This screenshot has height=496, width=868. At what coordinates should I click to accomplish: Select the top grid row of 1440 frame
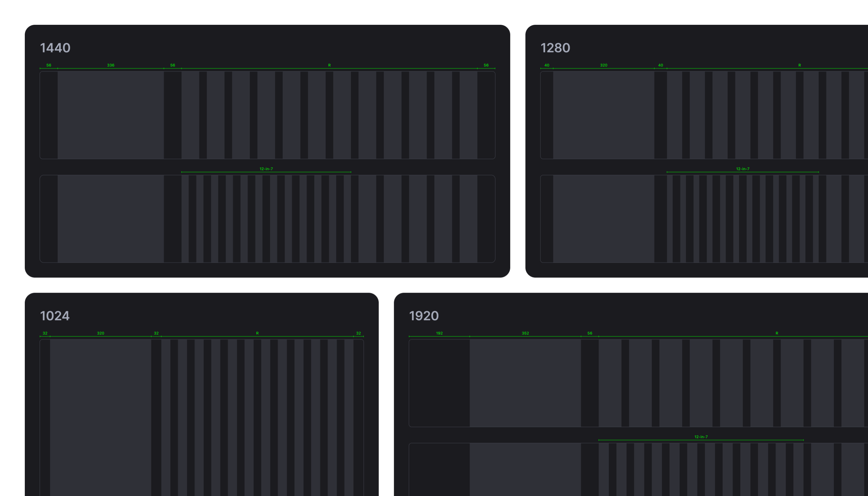[x=268, y=115]
